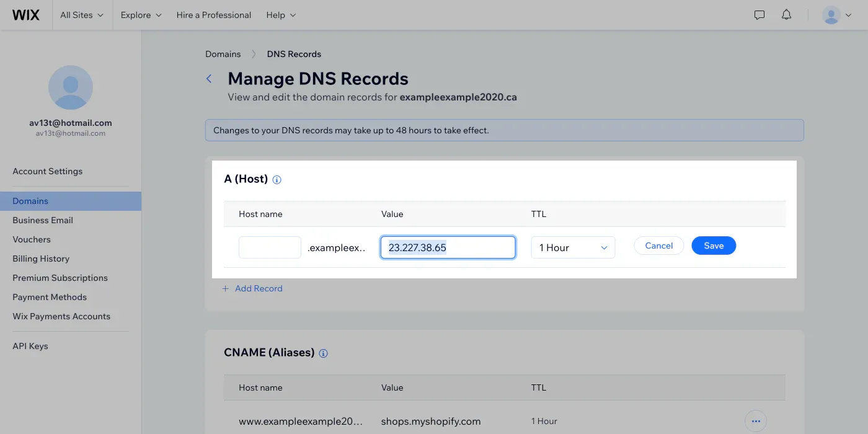The height and width of the screenshot is (434, 868).
Task: Click the back arrow beside Manage DNS Records
Action: (209, 79)
